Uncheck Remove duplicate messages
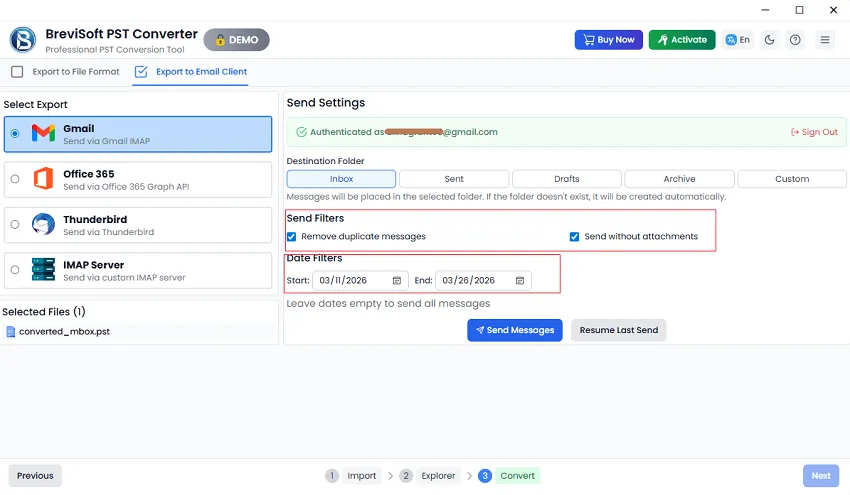850x495 pixels. [292, 236]
